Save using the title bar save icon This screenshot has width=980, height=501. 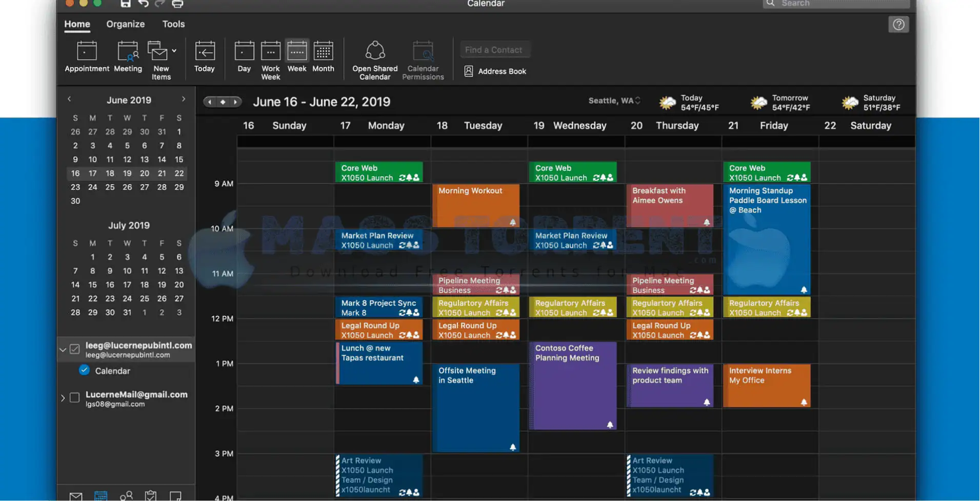tap(125, 4)
